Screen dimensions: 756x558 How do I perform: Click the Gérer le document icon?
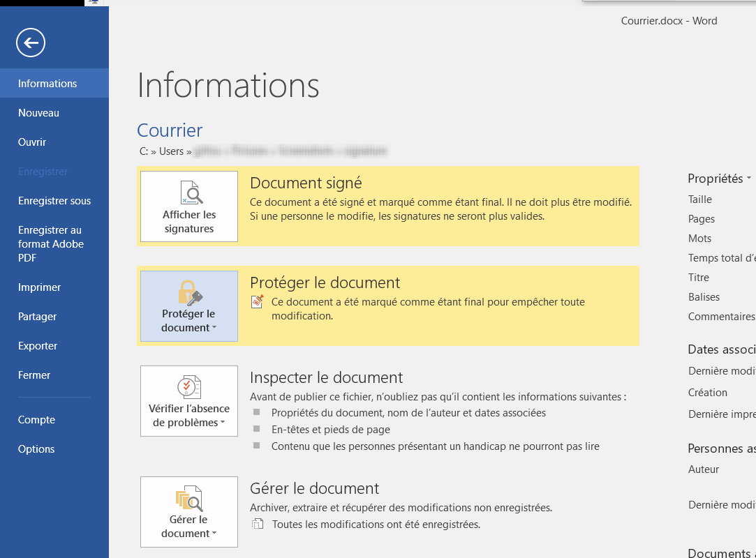pos(189,499)
